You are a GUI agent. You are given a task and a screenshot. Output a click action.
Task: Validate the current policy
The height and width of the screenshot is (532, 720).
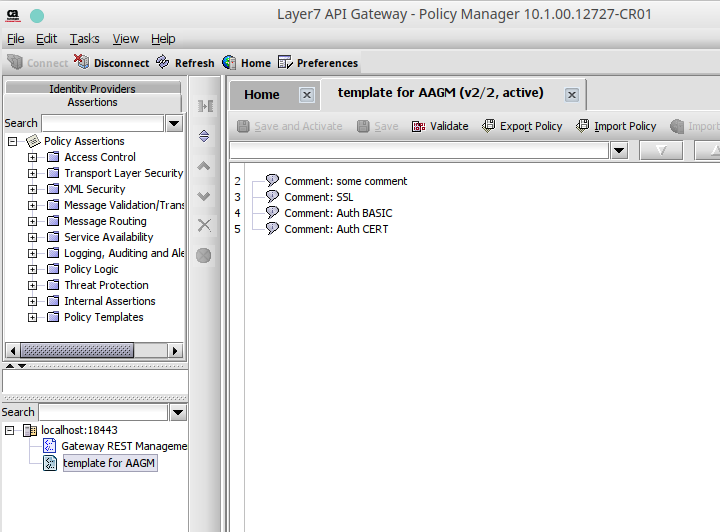pos(419,126)
